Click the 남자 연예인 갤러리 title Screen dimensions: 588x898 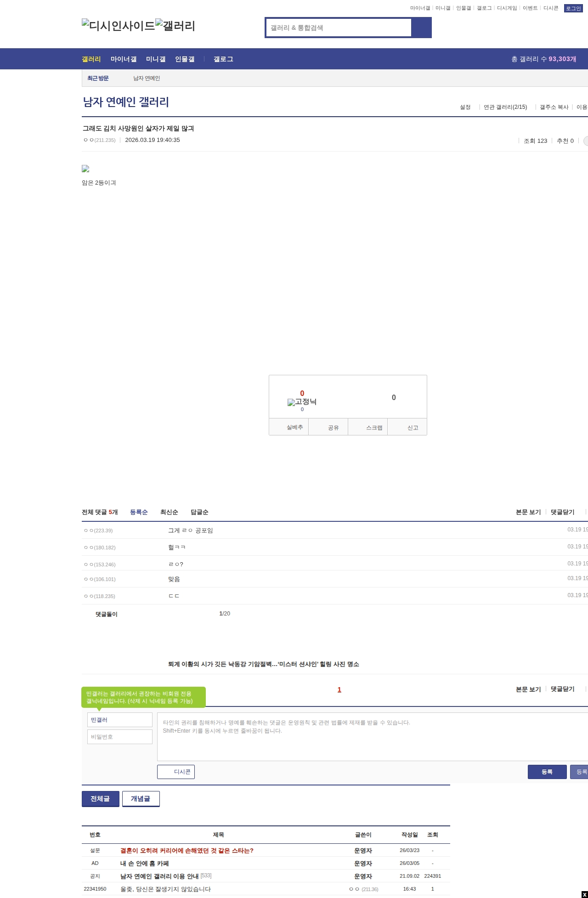pos(126,102)
